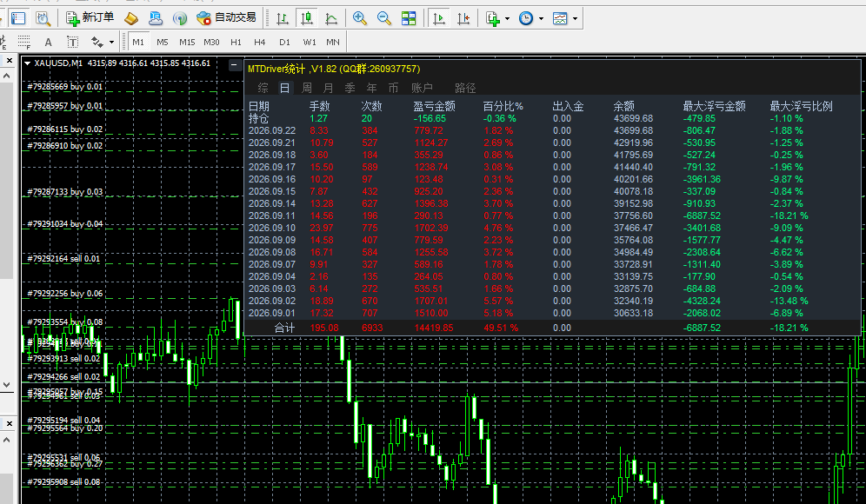Image resolution: width=866 pixels, height=504 pixels.
Task: Click the add indicators icon
Action: tap(493, 18)
